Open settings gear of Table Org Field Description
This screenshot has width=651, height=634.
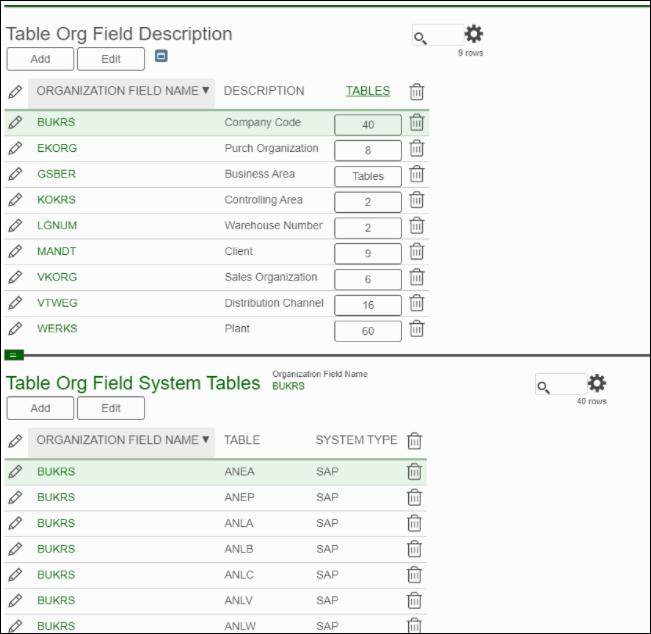[474, 34]
